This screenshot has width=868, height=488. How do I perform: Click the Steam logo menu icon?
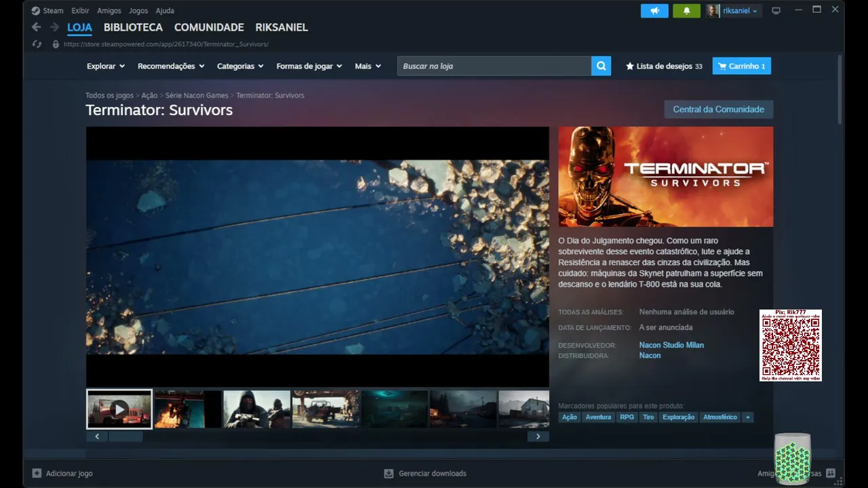36,11
